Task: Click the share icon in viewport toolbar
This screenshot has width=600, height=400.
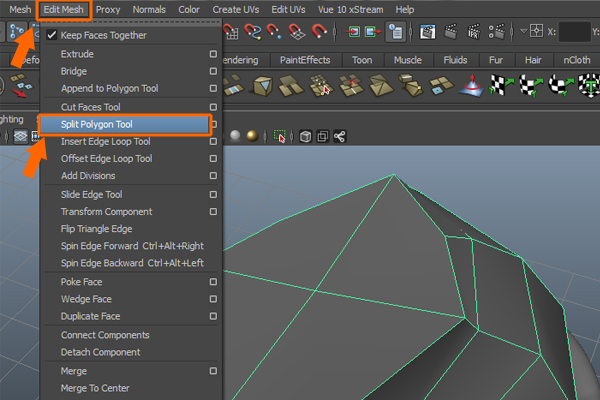Action: click(340, 136)
